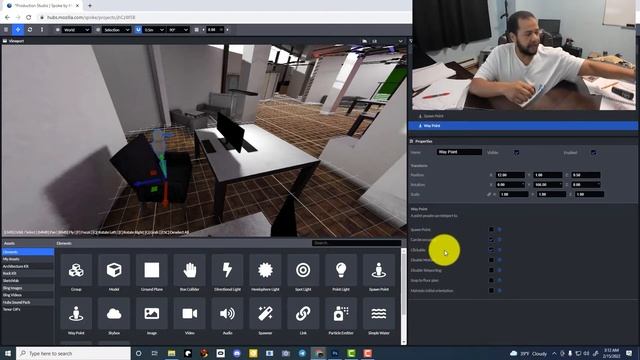Select Hubs Sound Pack category
Screen dimensions: 640x360
tap(28, 302)
